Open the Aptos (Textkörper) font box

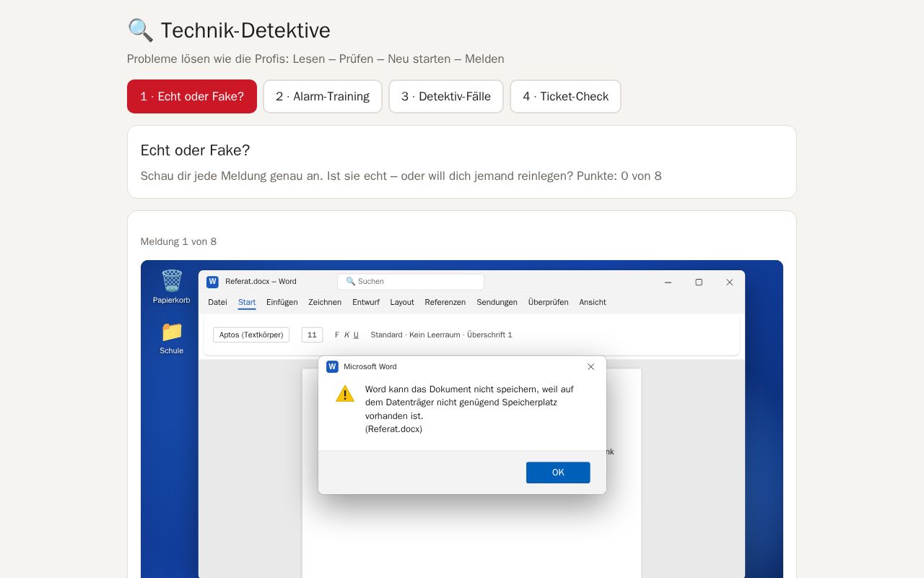tap(251, 335)
